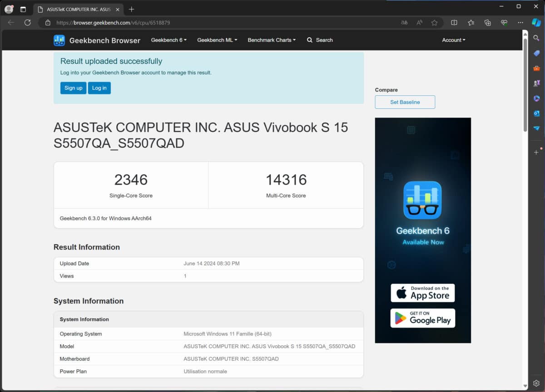Click the 'Views' row label
The width and height of the screenshot is (545, 392).
click(67, 276)
